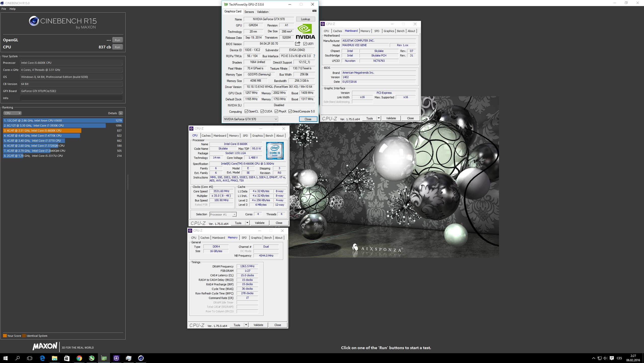Open the Help menu in Cinebench
Screen dimensions: 644x363
pyautogui.click(x=13, y=9)
